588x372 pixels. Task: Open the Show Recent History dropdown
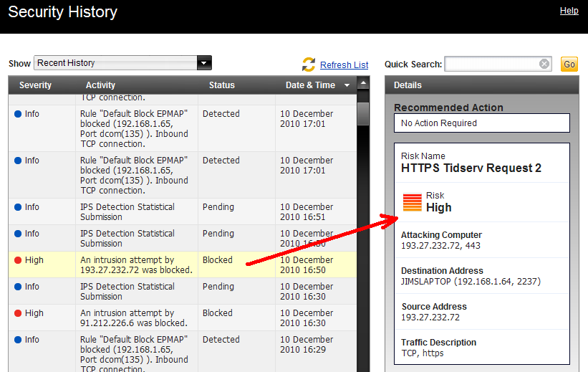204,62
